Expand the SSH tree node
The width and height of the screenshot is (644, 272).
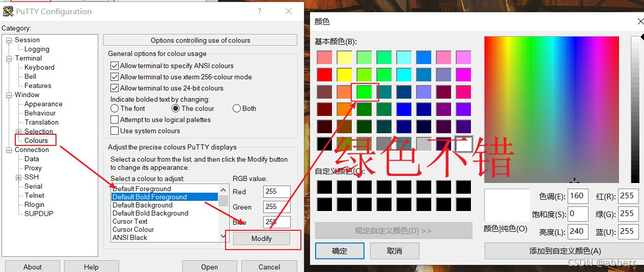(x=19, y=177)
